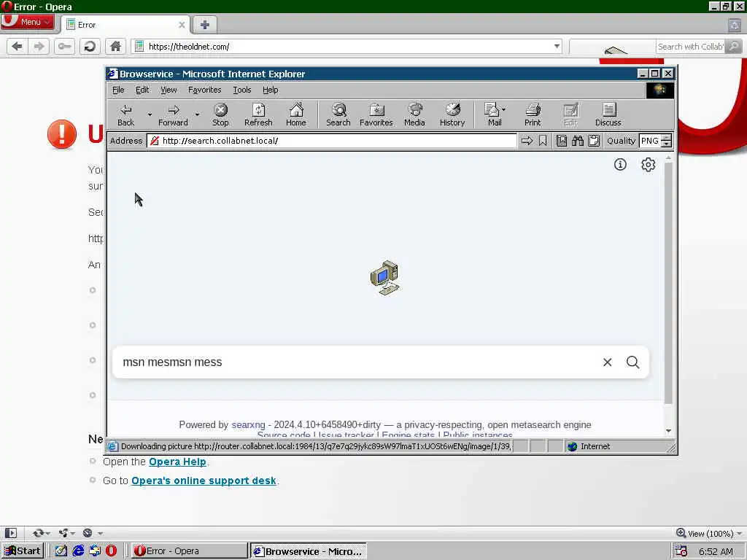Screen dimensions: 747x560
Task: Click the bookmark icon beside the Go arrow
Action: click(543, 141)
